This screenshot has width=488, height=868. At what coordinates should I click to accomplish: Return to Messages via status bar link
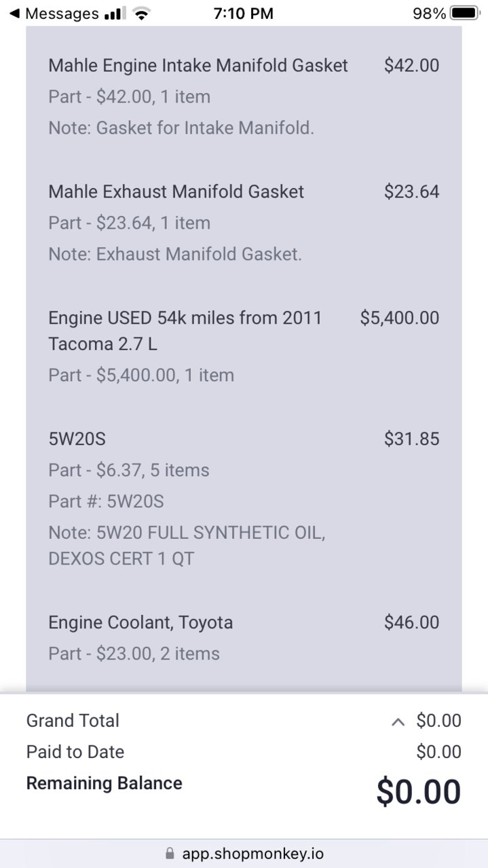click(x=54, y=14)
